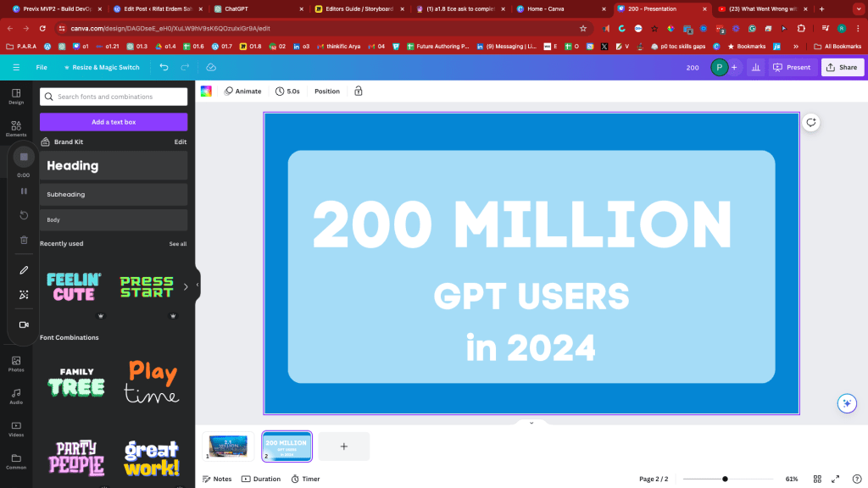This screenshot has height=488, width=868.
Task: Add a new page
Action: coord(344,446)
